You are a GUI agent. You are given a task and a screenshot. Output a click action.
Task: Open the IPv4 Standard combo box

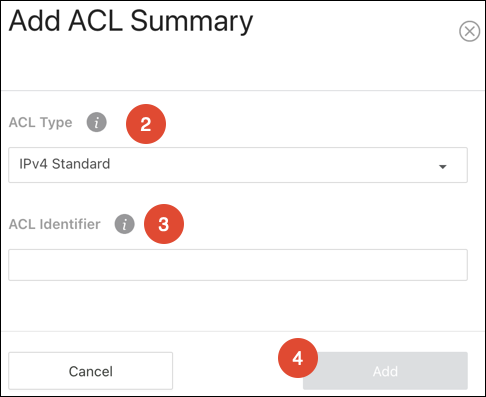click(238, 165)
